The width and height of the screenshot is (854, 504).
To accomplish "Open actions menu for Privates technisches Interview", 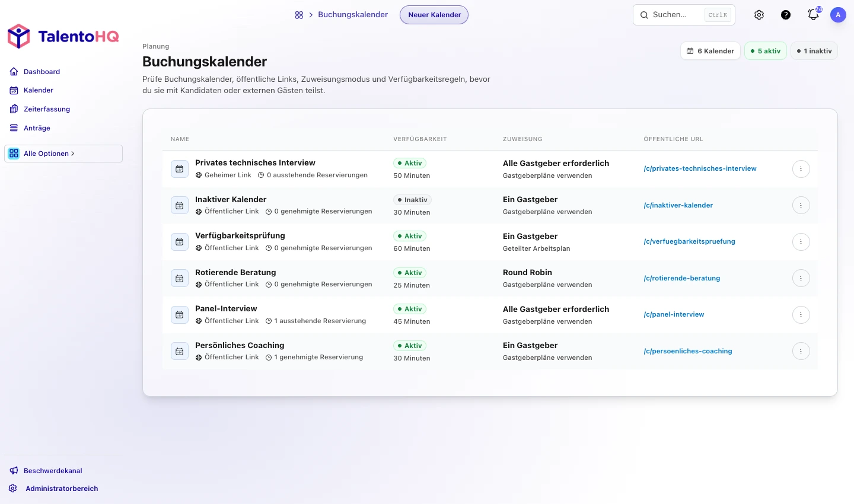I will (801, 169).
